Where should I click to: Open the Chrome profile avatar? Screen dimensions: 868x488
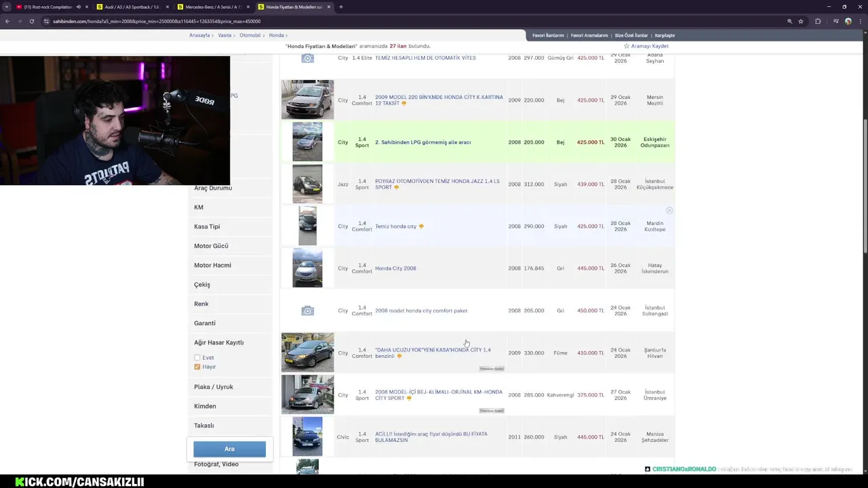848,21
